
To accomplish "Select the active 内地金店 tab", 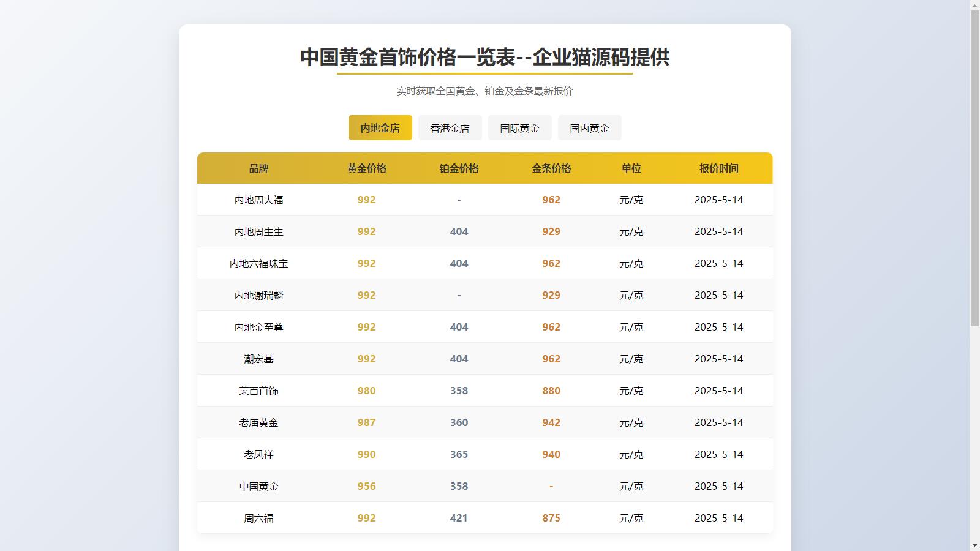I will pos(380,127).
